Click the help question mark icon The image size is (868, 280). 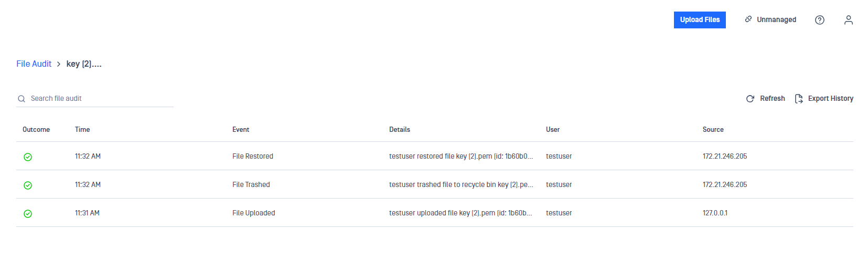tap(820, 20)
